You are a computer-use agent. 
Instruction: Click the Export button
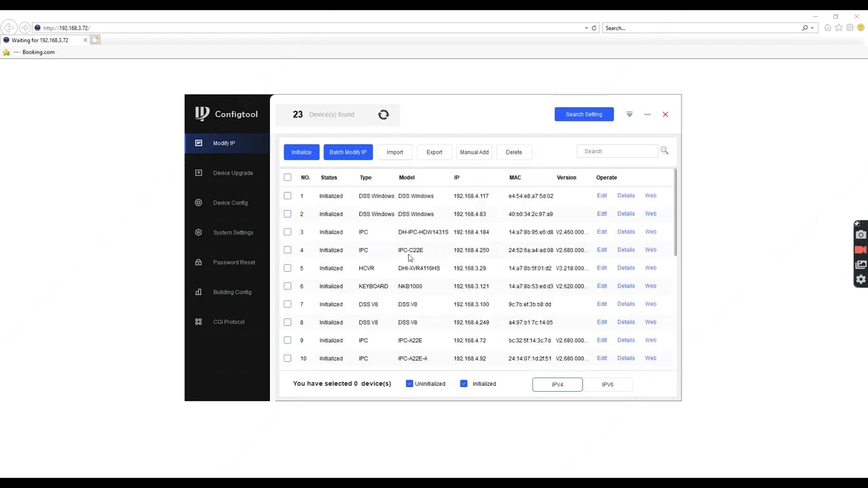coord(434,152)
